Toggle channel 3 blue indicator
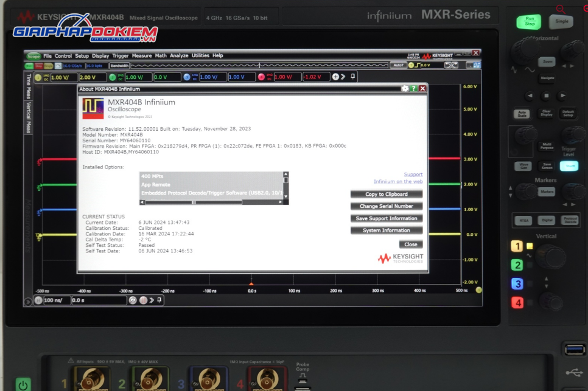The image size is (588, 391). click(x=187, y=77)
